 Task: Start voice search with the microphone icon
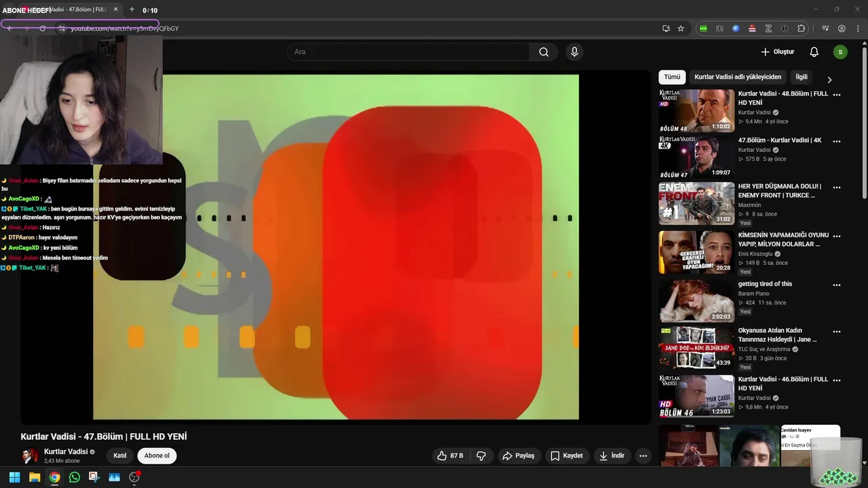574,52
